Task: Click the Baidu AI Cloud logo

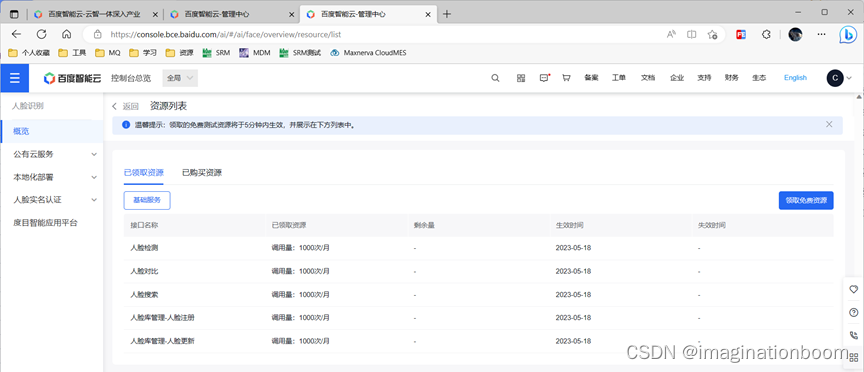Action: coord(72,78)
